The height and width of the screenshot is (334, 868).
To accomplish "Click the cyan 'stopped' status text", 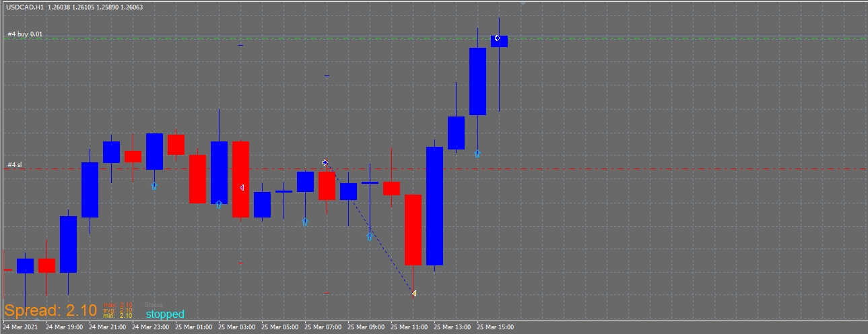I will coord(165,314).
